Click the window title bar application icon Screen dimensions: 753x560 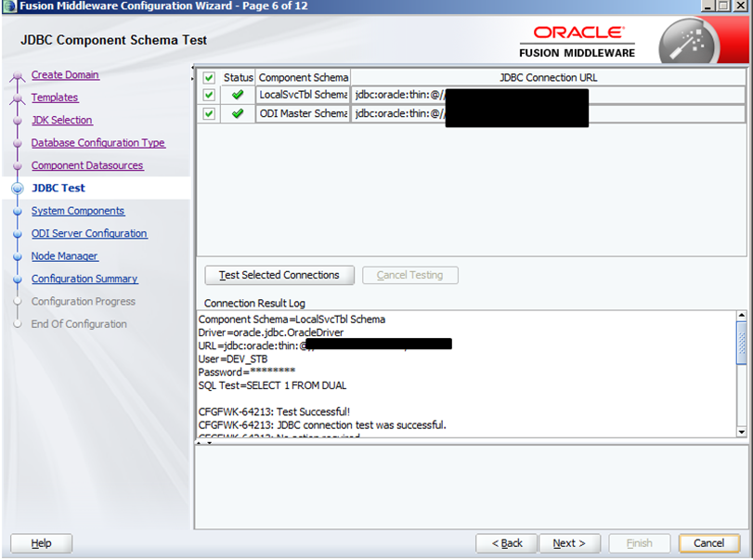[x=9, y=7]
